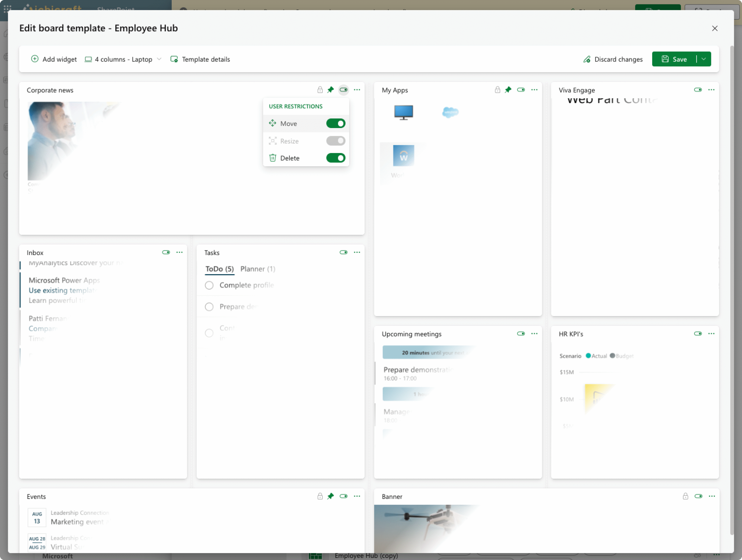Click the pin icon on My Apps widget
The width and height of the screenshot is (742, 560).
pos(508,90)
